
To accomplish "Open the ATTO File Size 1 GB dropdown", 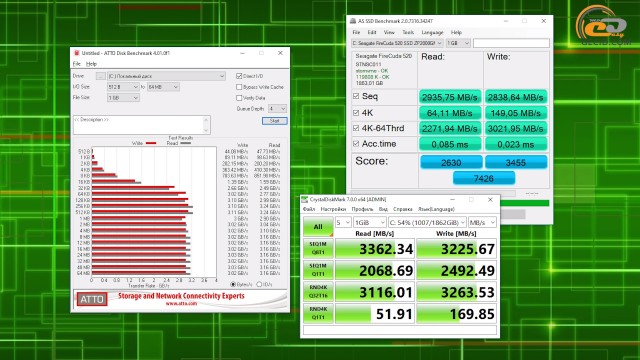I will click(x=123, y=98).
